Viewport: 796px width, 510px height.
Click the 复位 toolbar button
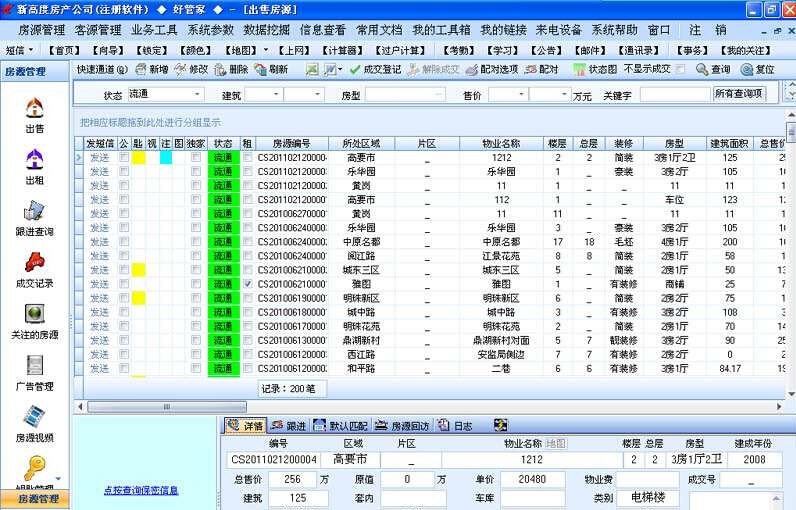click(757, 69)
